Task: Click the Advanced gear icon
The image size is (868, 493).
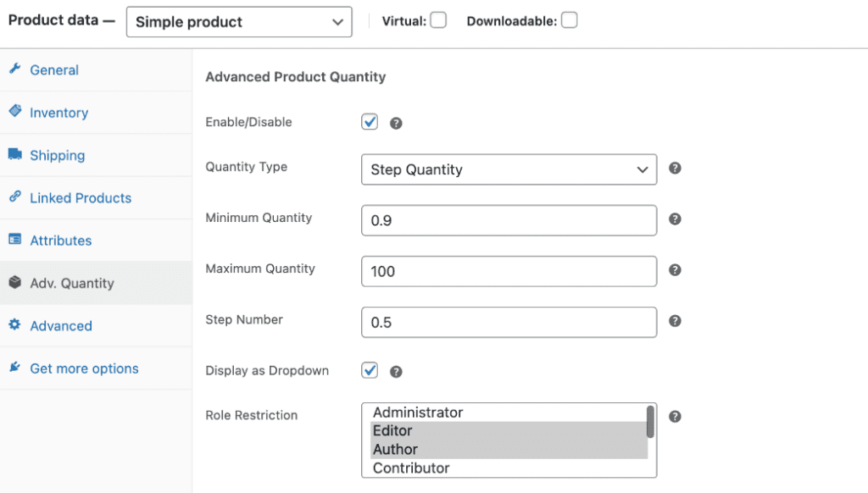Action: tap(14, 325)
